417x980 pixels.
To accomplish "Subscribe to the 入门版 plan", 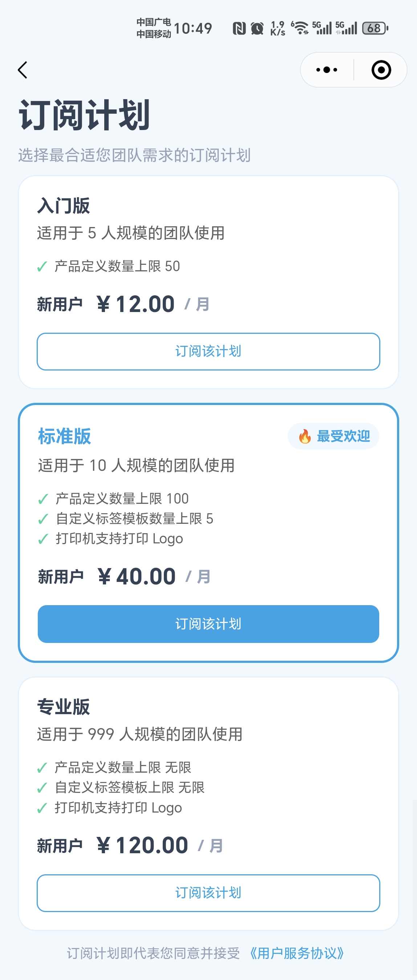I will (x=208, y=351).
